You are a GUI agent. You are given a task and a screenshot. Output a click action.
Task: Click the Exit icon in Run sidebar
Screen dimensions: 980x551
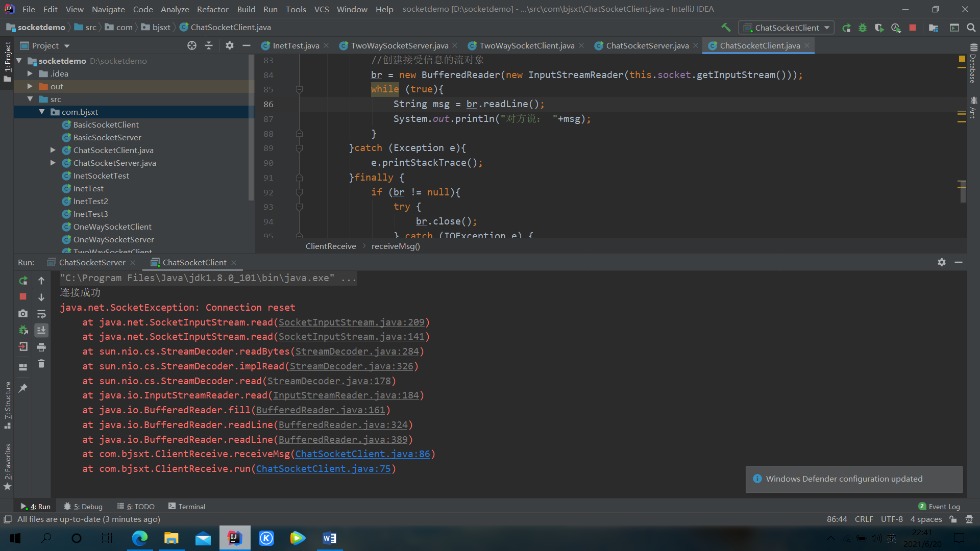coord(23,347)
